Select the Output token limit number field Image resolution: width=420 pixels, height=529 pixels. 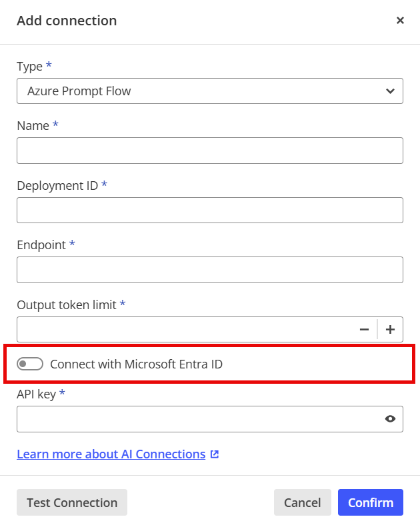[x=187, y=329]
